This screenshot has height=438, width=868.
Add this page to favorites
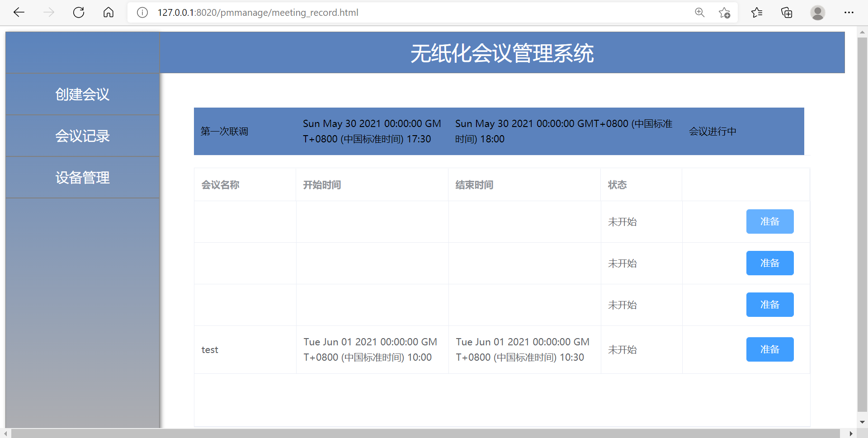coord(724,13)
